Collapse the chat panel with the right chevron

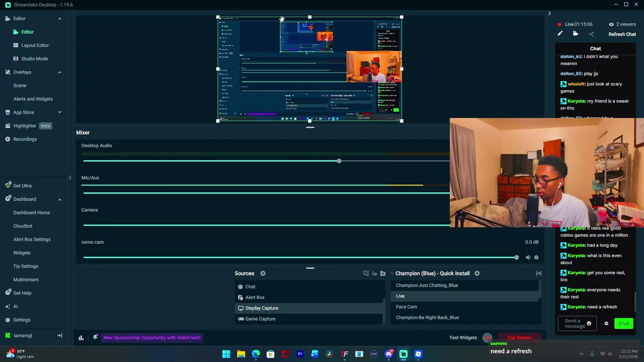click(549, 14)
